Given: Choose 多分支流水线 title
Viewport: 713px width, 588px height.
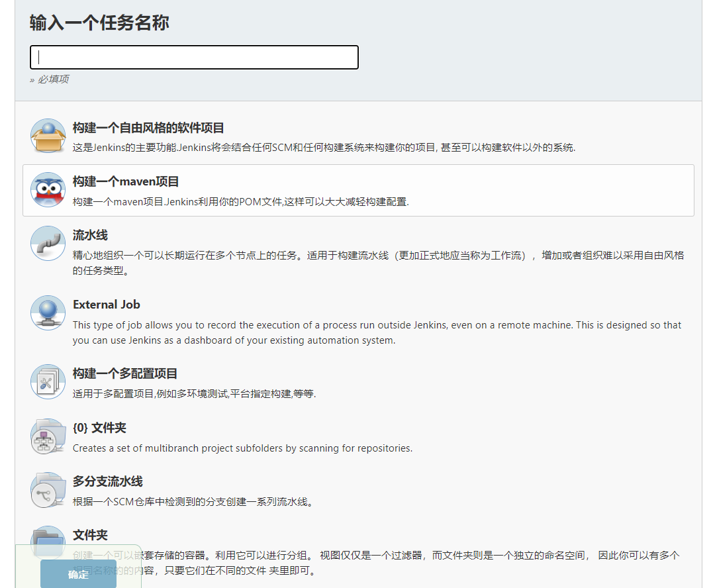Looking at the screenshot, I should [x=108, y=481].
